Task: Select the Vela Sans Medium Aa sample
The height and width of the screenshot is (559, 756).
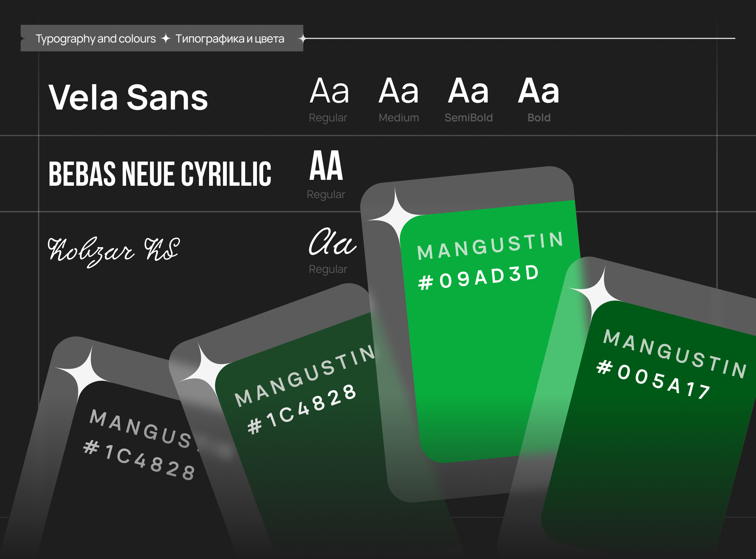Action: [x=399, y=91]
